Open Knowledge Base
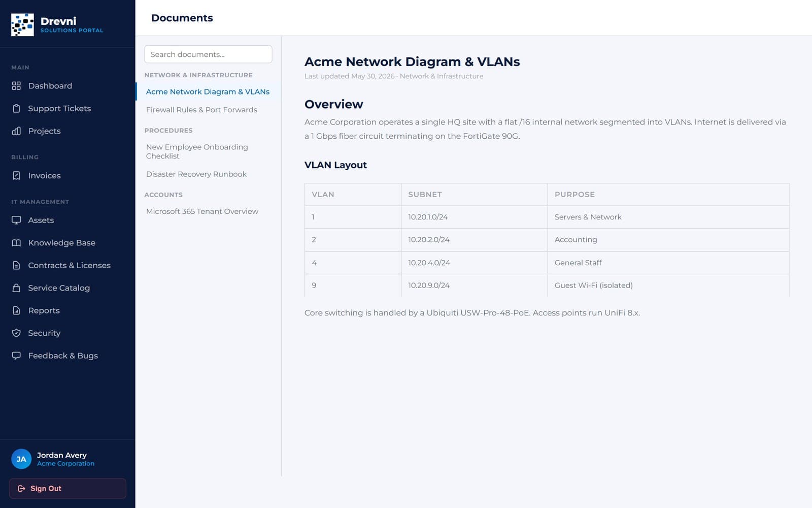 point(67,243)
